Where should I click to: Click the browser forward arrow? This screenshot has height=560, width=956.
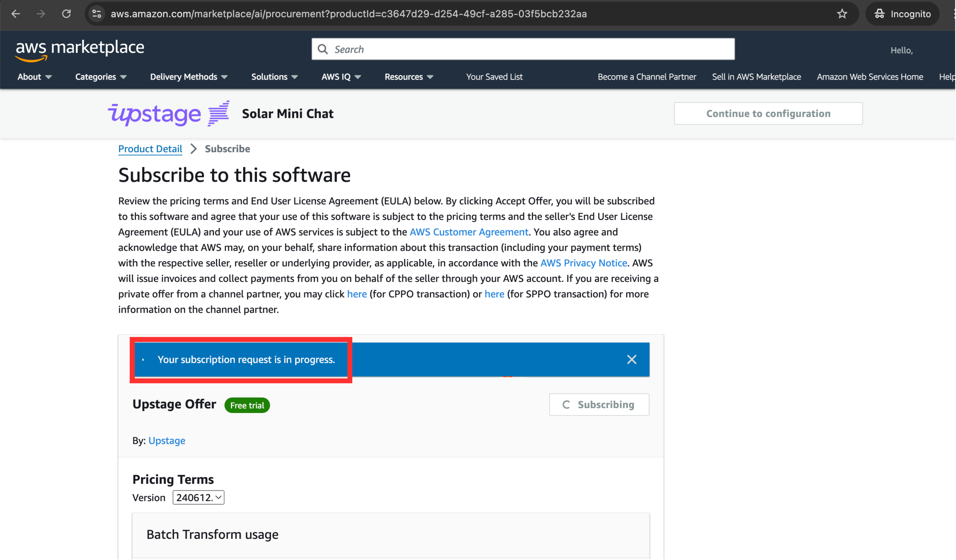click(41, 14)
